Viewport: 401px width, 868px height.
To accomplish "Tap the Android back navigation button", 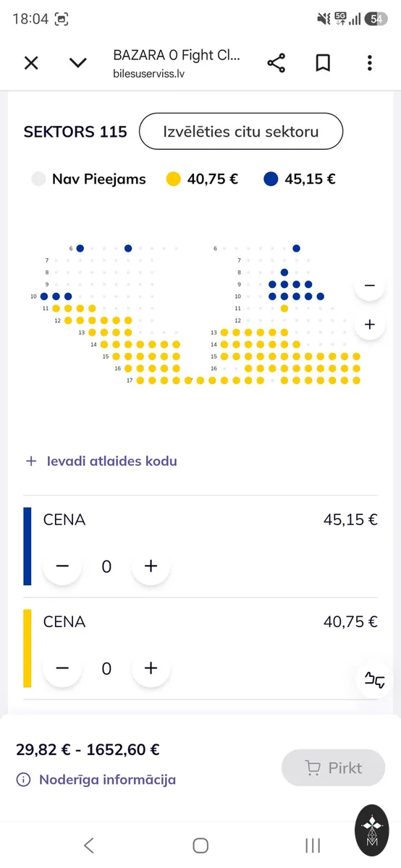I will click(88, 845).
